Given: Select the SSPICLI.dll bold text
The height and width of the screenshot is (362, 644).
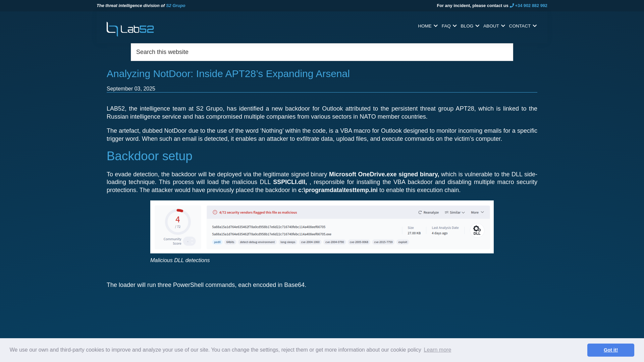Looking at the screenshot, I should click(290, 182).
